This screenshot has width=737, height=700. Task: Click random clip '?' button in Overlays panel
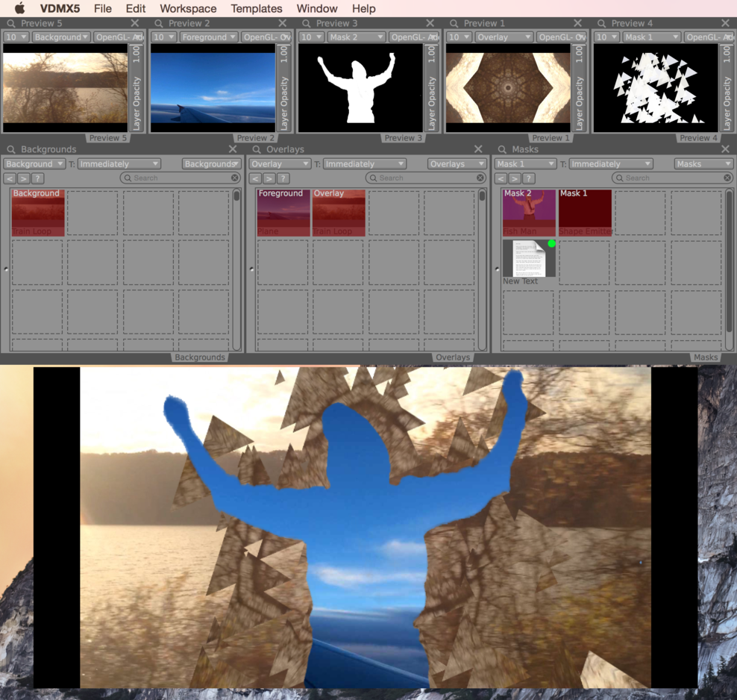pos(283,178)
